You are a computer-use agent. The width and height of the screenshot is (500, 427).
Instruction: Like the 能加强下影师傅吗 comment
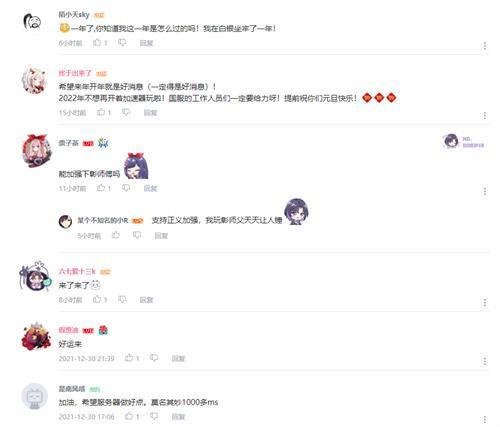(x=101, y=188)
